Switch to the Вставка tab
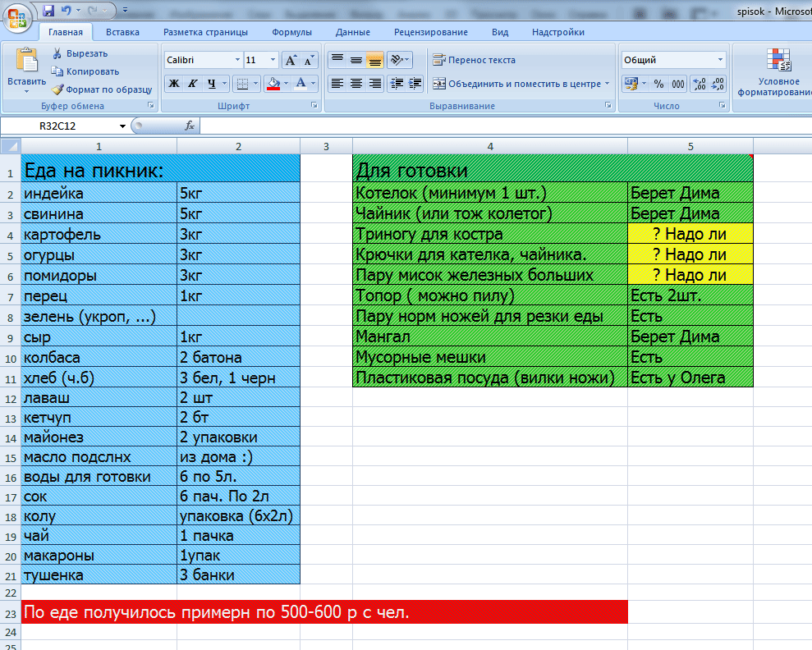 pyautogui.click(x=122, y=32)
